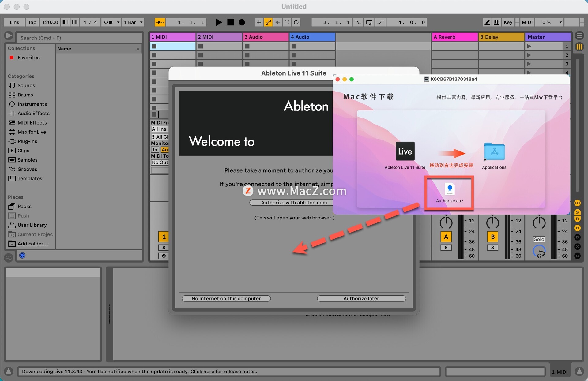
Task: Click the Play button in transport
Action: tap(219, 22)
